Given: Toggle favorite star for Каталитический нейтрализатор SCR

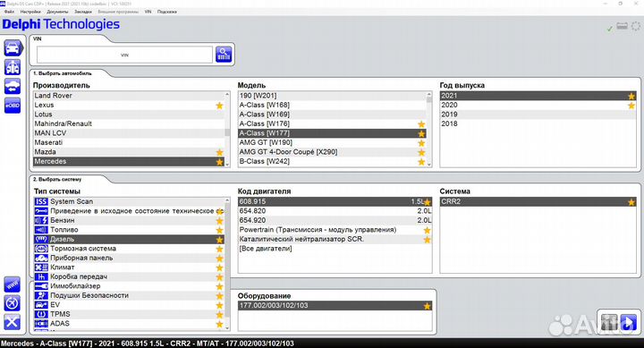Looking at the screenshot, I should point(428,240).
